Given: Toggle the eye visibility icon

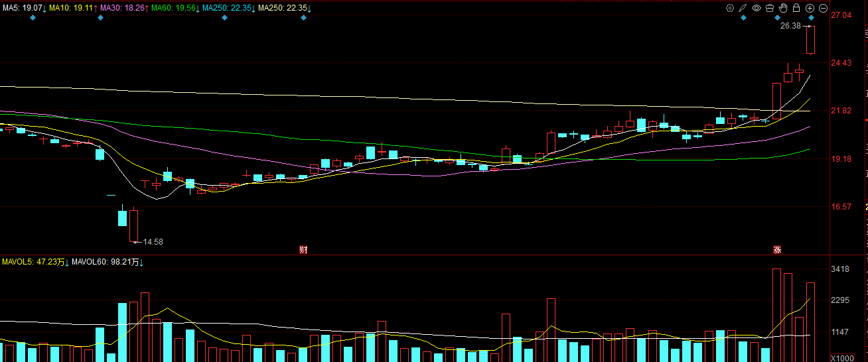Looking at the screenshot, I should [757, 8].
